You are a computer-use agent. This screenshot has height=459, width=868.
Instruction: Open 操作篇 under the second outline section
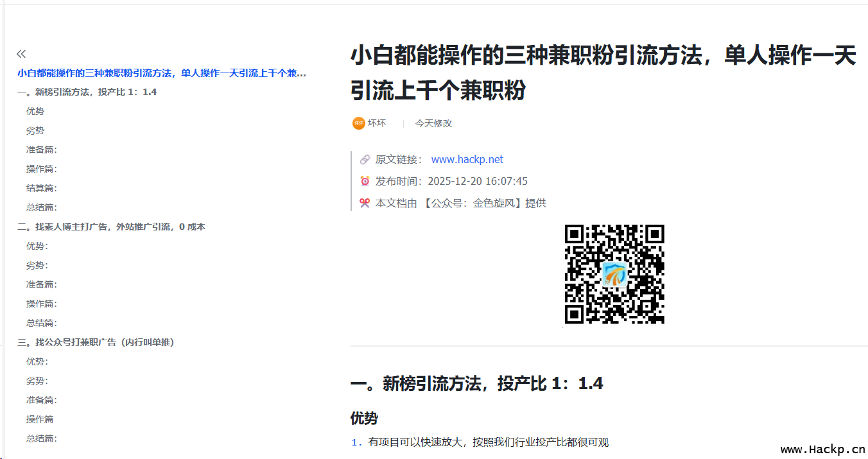tap(41, 304)
